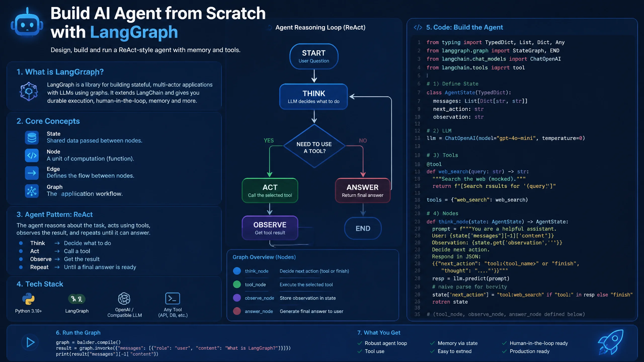
Task: Select the red ANSWER node
Action: click(x=363, y=191)
